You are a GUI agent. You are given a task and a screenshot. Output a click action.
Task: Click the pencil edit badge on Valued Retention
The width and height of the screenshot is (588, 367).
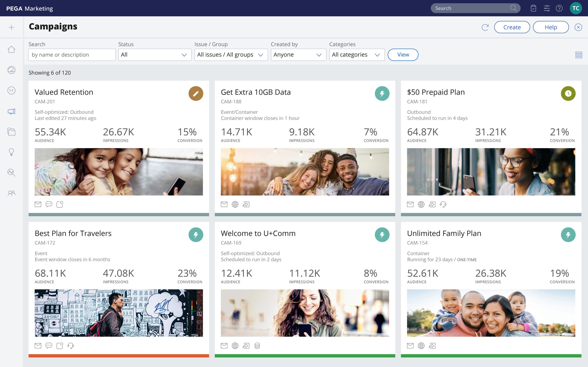[x=196, y=93]
